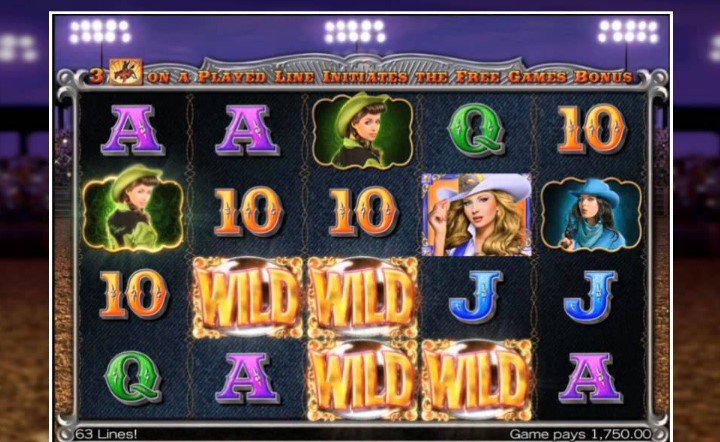Screen dimensions: 720x442
Task: Click the WILD symbol on second reel
Action: 248,297
